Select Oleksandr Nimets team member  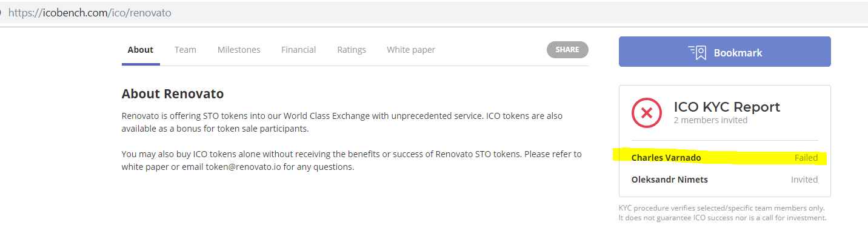click(670, 180)
